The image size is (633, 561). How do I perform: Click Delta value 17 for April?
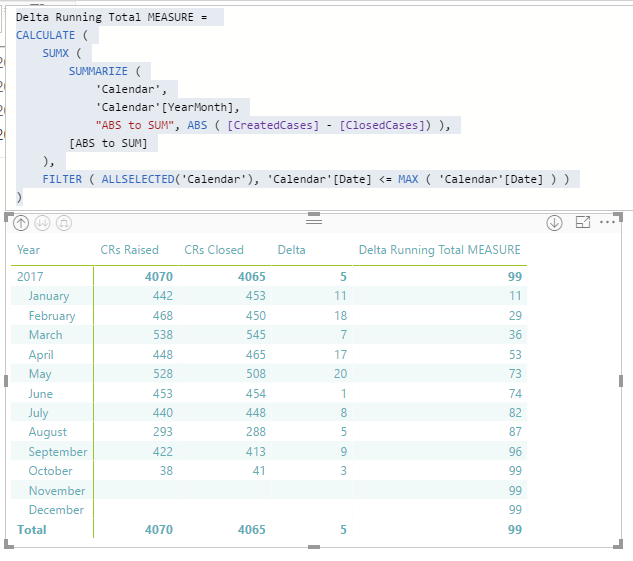point(340,355)
